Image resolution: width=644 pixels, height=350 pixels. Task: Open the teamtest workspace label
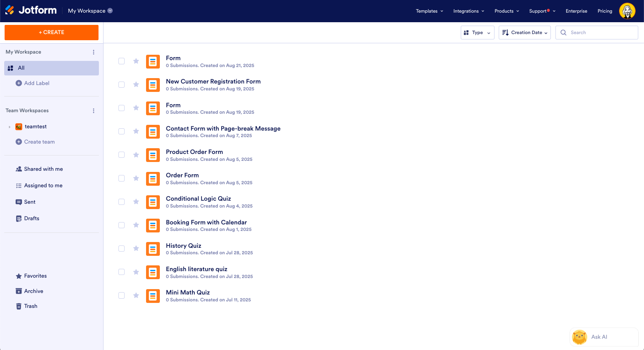36,127
